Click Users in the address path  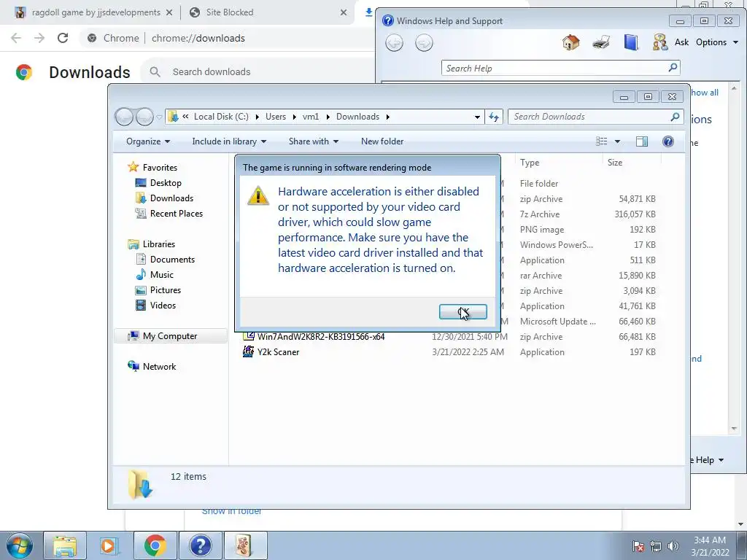(275, 117)
